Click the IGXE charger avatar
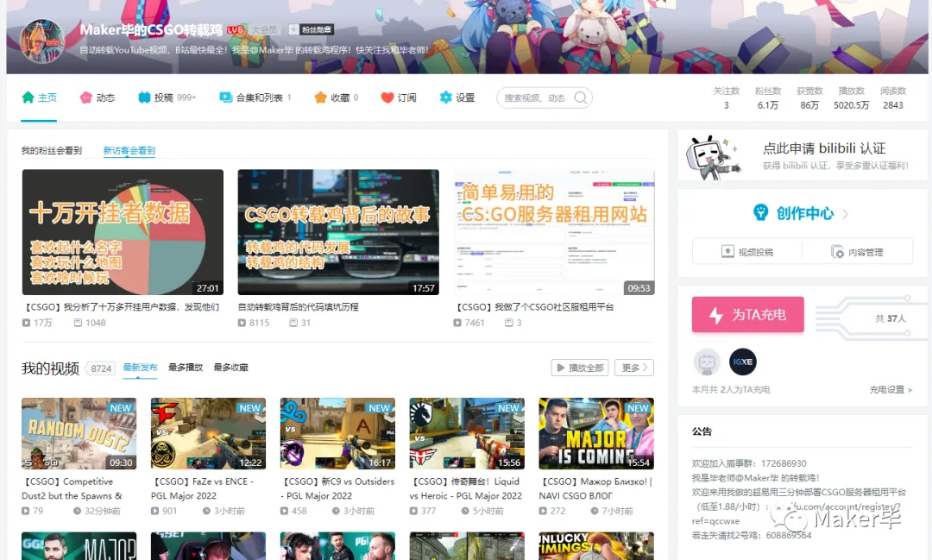The image size is (932, 560). (742, 362)
